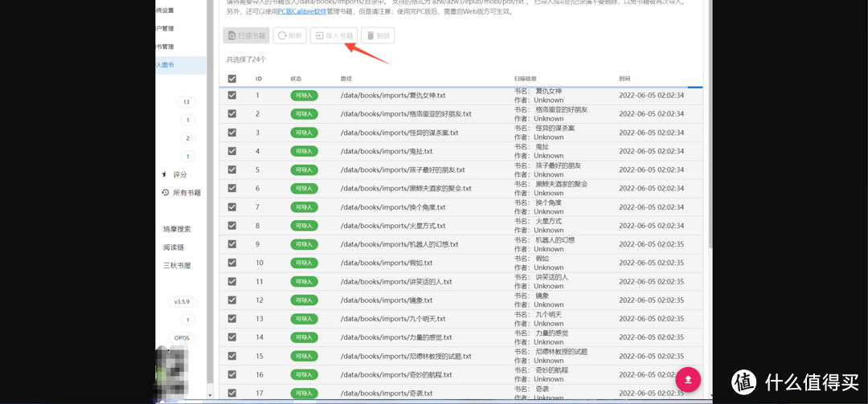Click the 共选择了24个 selection count text
Viewport: 868px width, 404px height.
[x=247, y=59]
